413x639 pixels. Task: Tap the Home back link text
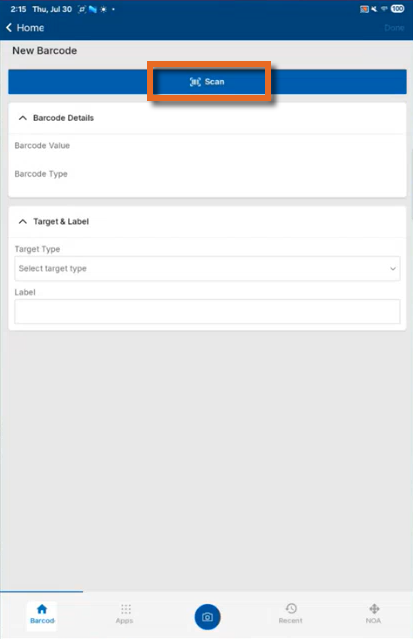(30, 28)
